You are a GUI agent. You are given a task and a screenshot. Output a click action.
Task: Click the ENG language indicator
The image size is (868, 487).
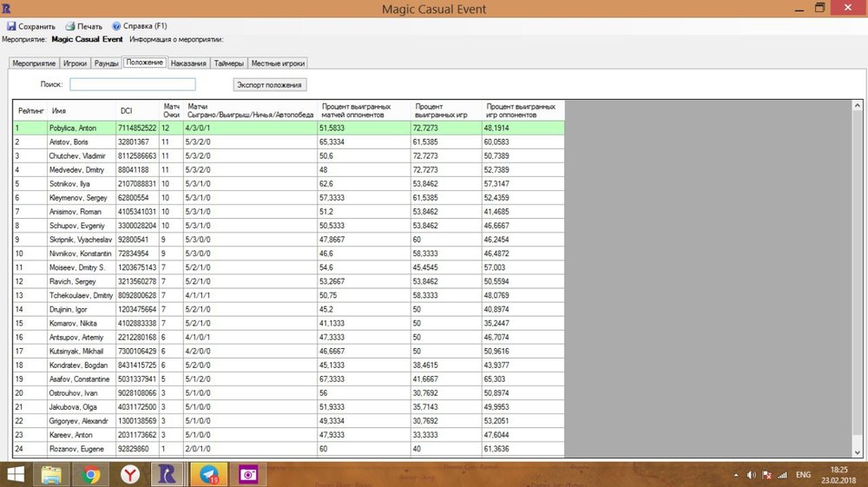tap(804, 475)
